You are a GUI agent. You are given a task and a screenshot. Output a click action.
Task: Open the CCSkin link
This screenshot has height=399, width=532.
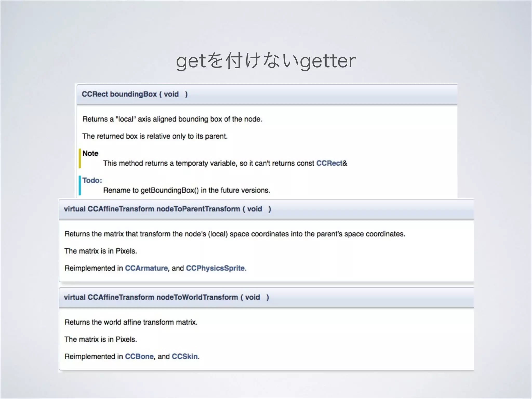[x=184, y=356]
